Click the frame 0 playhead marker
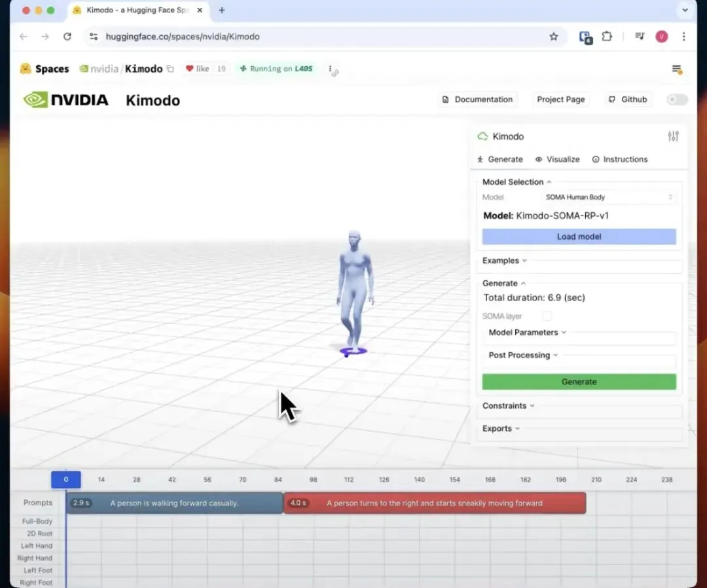 [66, 479]
